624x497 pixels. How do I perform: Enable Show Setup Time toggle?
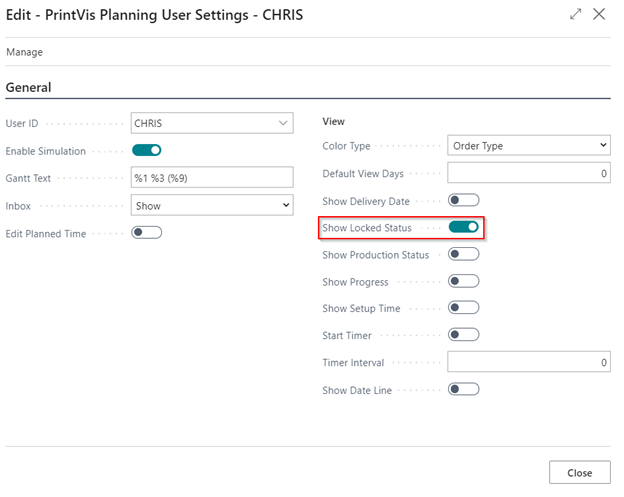click(x=464, y=308)
